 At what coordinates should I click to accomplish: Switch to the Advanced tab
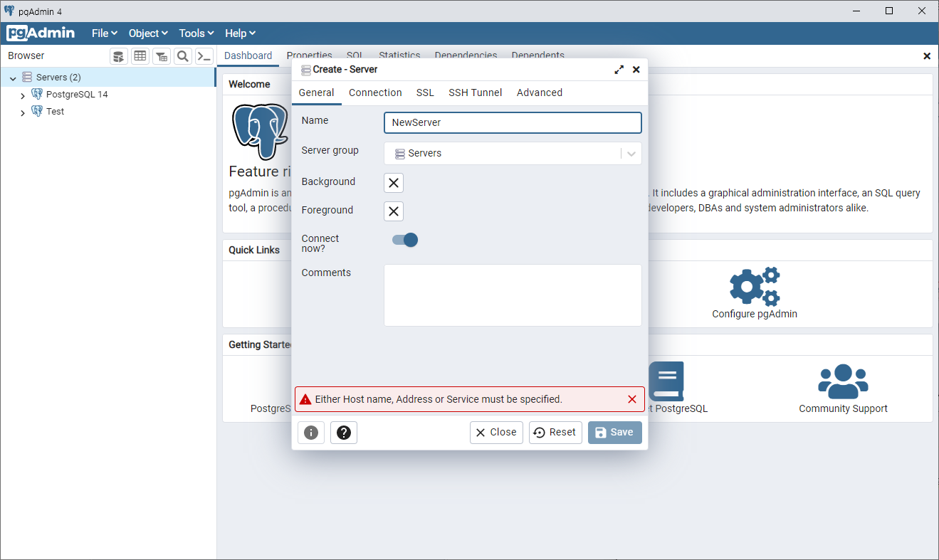pos(540,93)
